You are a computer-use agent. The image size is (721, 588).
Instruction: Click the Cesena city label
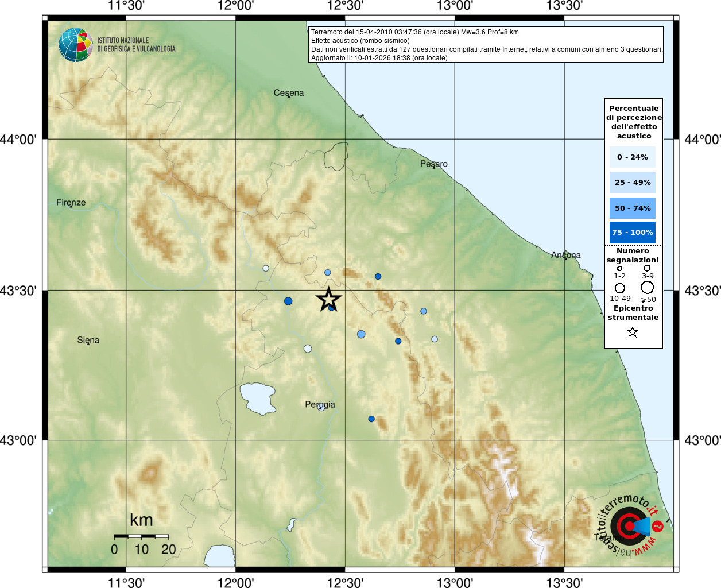point(289,93)
